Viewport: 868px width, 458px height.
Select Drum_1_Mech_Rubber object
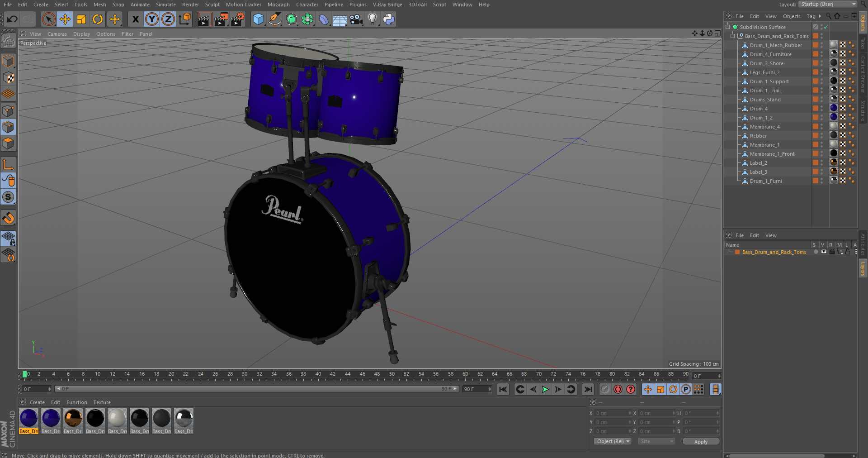click(x=776, y=45)
